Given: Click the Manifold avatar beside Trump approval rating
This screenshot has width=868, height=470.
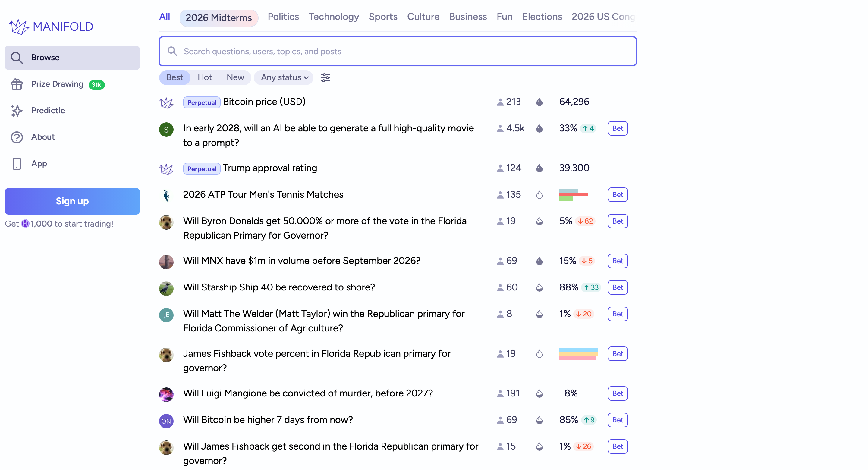Looking at the screenshot, I should [166, 169].
